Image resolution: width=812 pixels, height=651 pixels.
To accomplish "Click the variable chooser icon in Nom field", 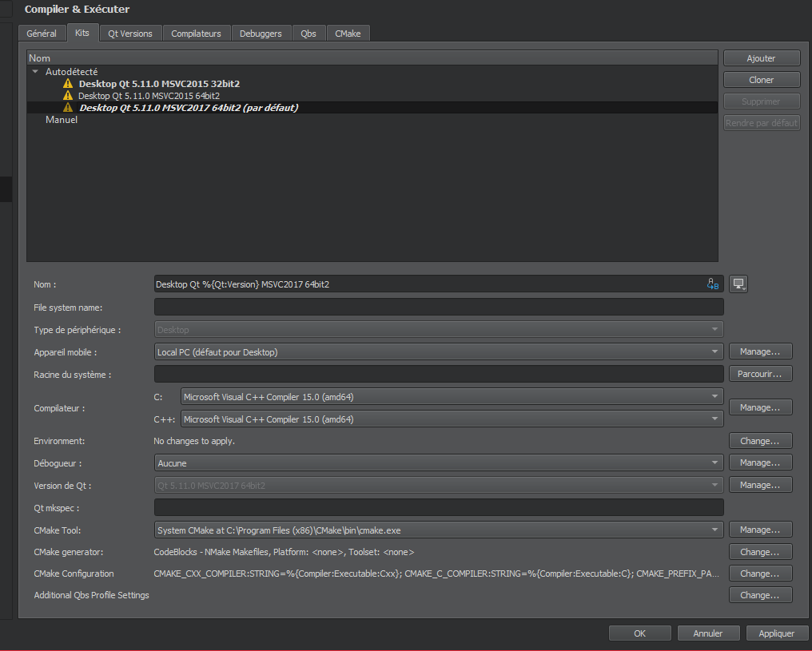I will 713,284.
